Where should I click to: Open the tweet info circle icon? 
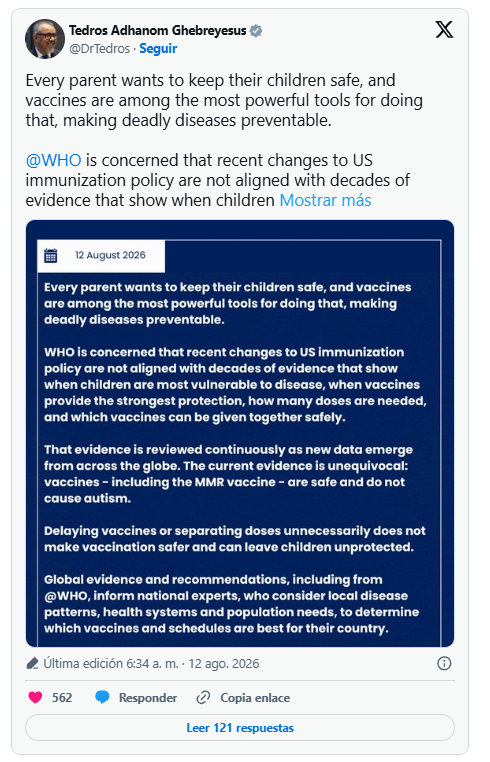444,663
